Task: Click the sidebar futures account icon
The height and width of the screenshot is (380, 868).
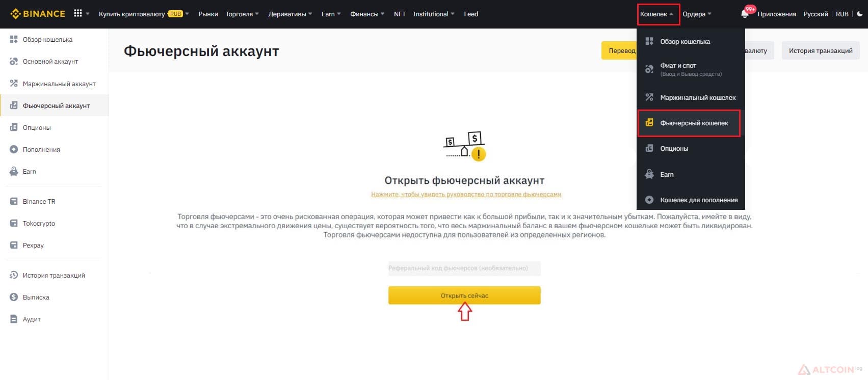Action: (x=14, y=105)
